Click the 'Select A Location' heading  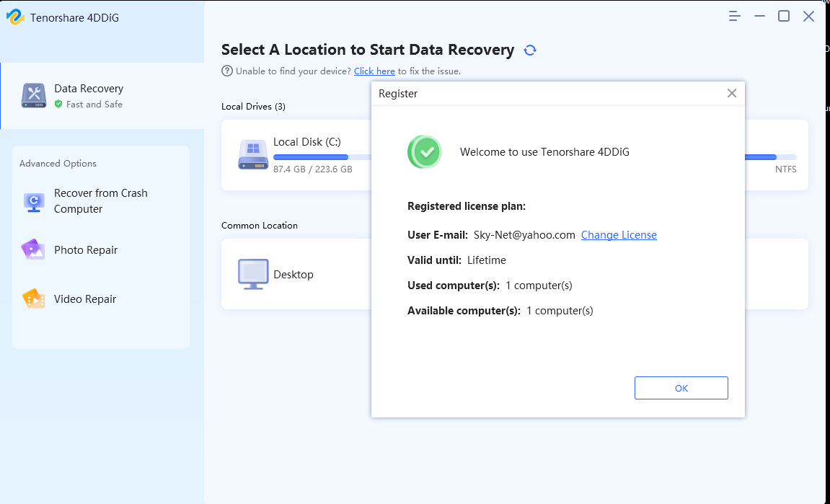pyautogui.click(x=368, y=50)
